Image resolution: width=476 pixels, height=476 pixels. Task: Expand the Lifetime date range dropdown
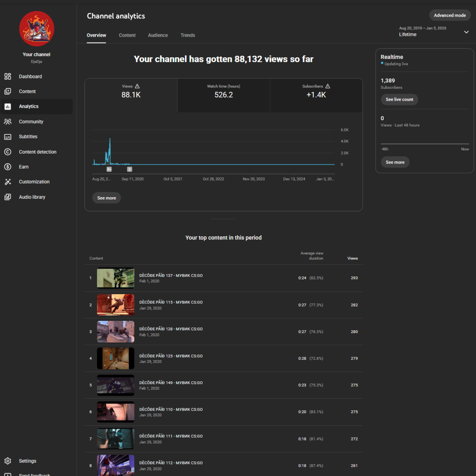[x=466, y=32]
